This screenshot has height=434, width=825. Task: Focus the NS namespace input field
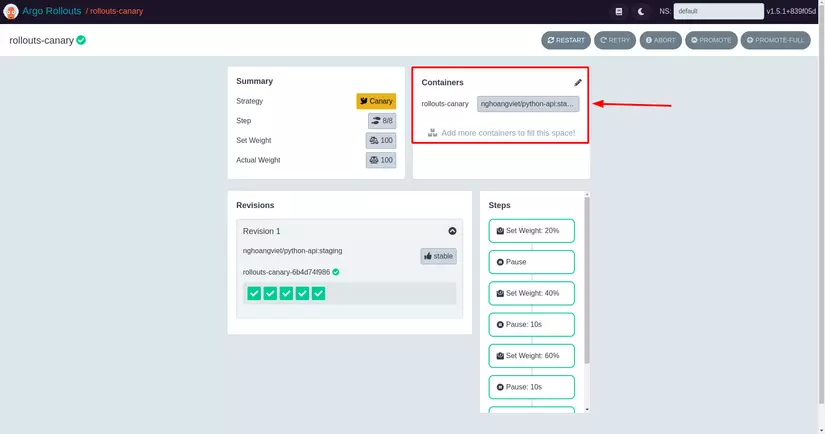(x=718, y=11)
